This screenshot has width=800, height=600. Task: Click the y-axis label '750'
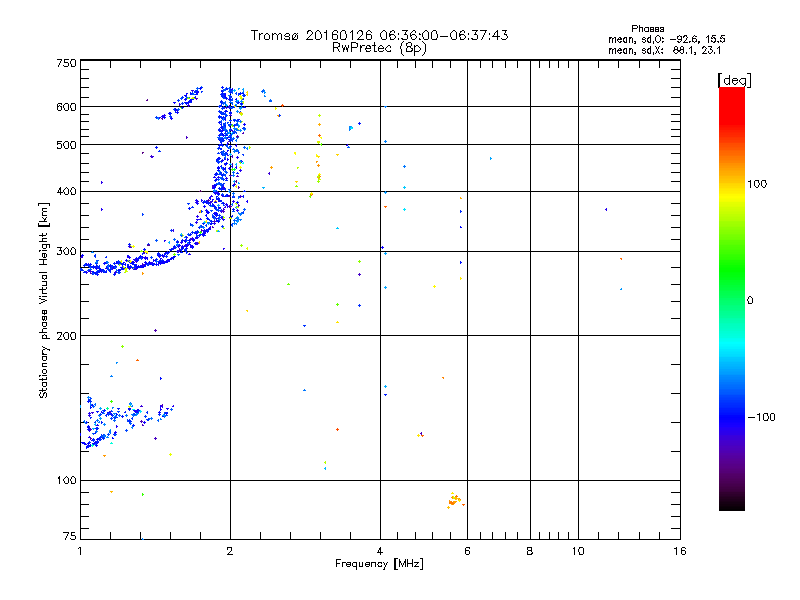coord(66,63)
